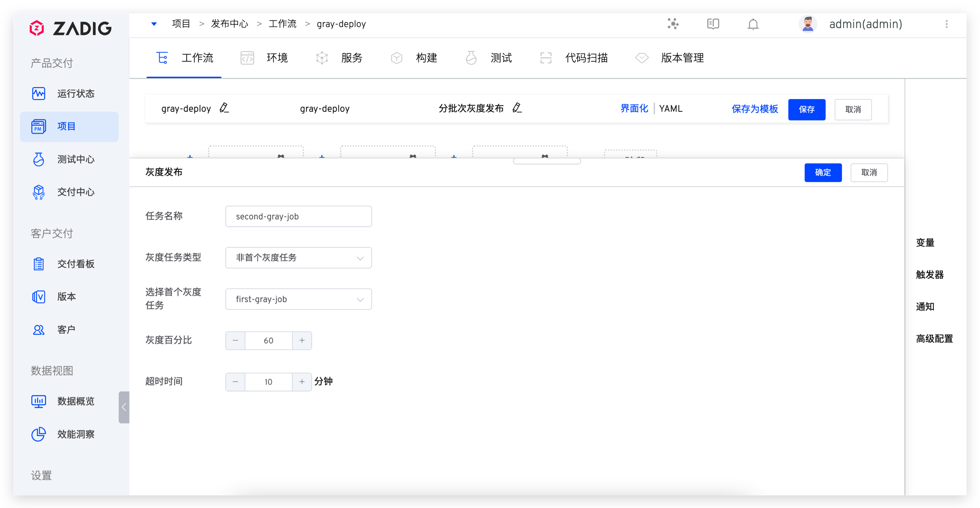Click the notification bell icon
Viewport: 980px width, 508px height.
point(753,25)
